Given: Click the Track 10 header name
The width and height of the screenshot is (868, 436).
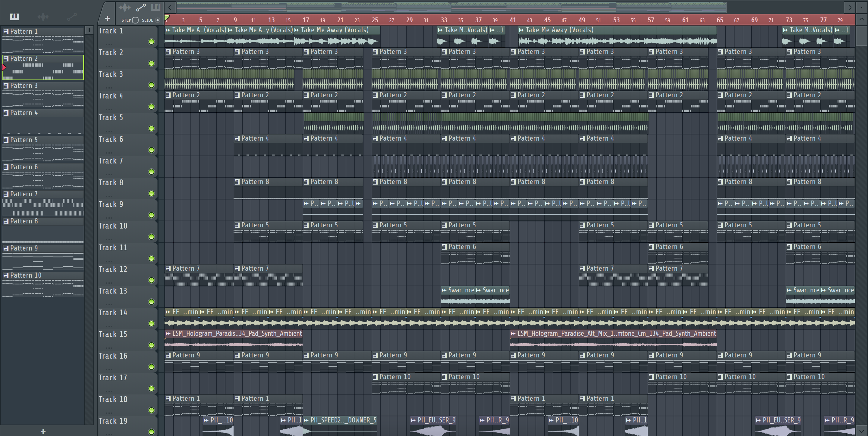Looking at the screenshot, I should [113, 226].
